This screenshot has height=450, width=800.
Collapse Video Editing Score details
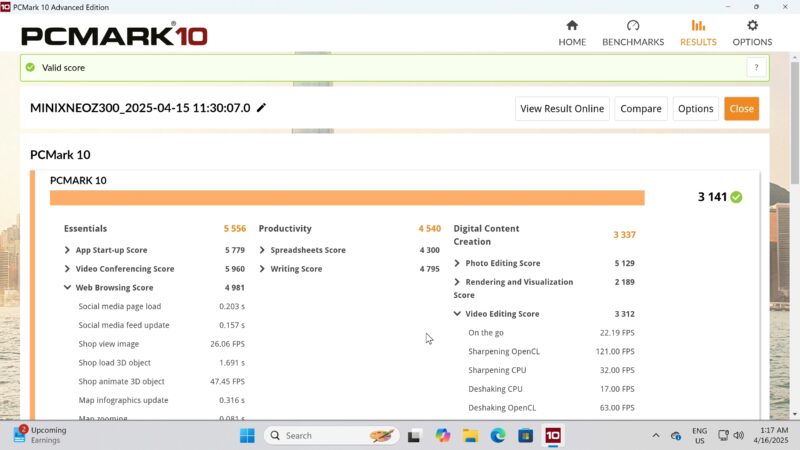457,314
